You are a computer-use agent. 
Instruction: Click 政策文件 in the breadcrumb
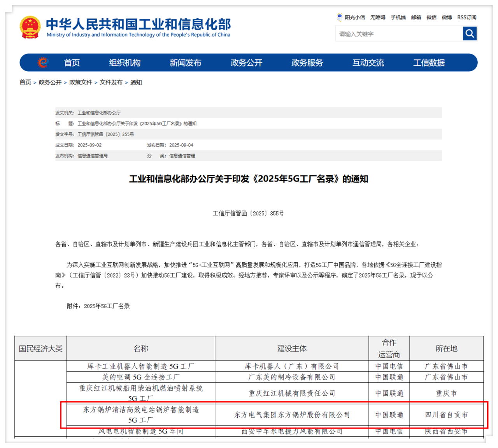tap(81, 83)
